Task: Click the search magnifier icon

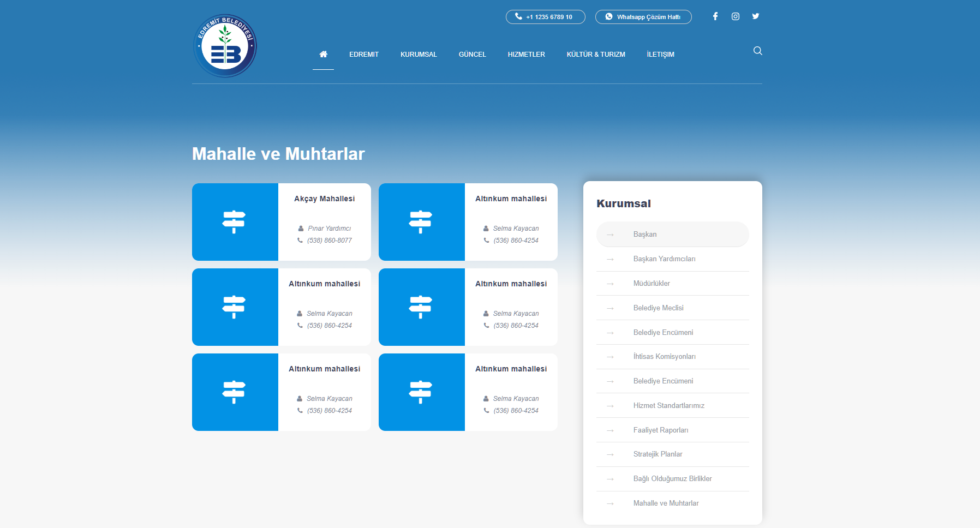Action: point(757,51)
